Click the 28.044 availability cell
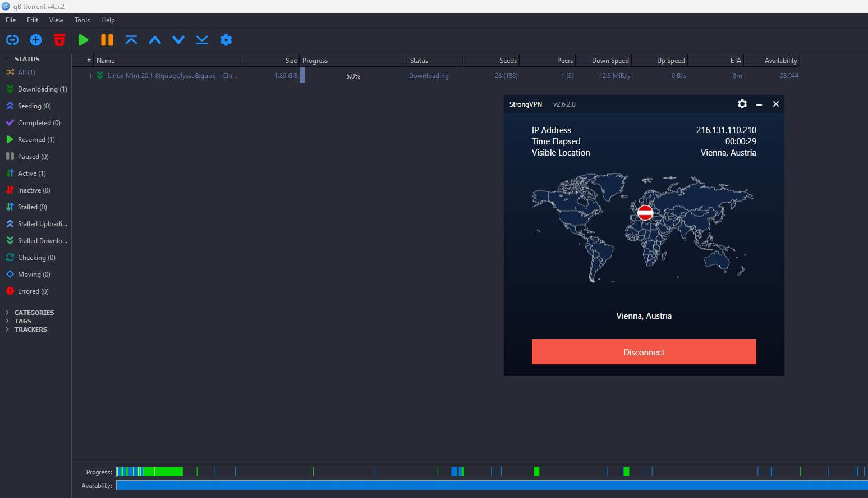The height and width of the screenshot is (498, 868). click(x=789, y=76)
